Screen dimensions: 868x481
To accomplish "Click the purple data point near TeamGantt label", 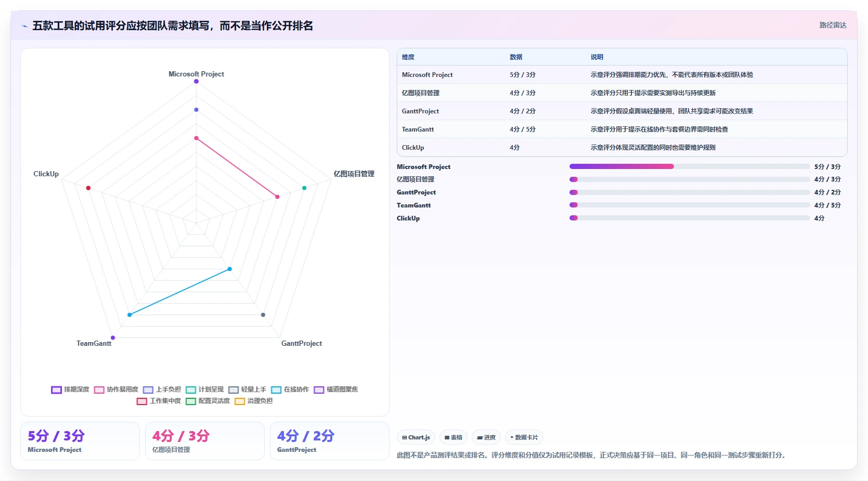I will [x=113, y=337].
